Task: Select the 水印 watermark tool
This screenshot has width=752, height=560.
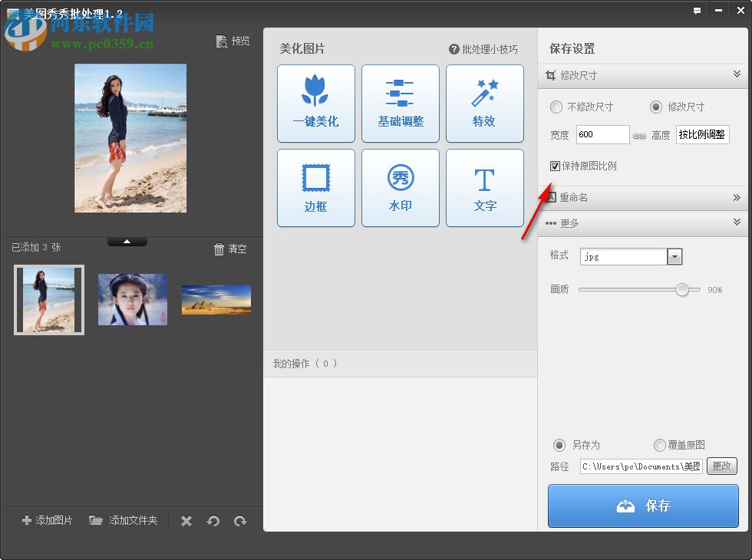Action: [400, 187]
